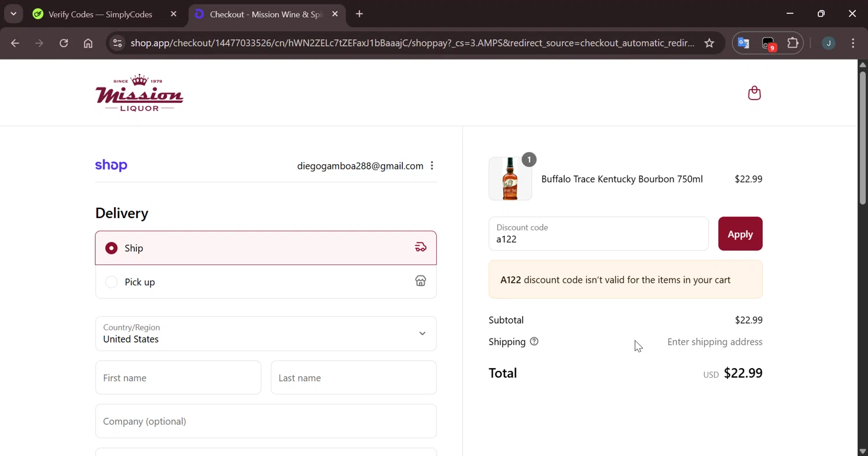Open extension with red 9 badge
Viewport: 868px width, 456px height.
(768, 44)
